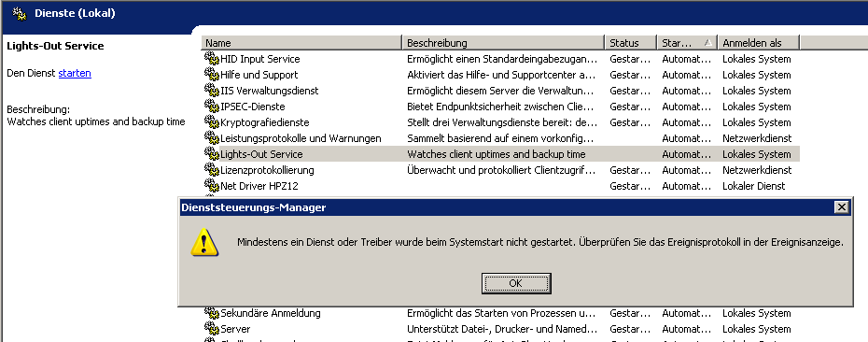Viewport: 868px width, 342px height.
Task: Click description 'Ermöglicht einen Standardeingabezugan...'
Action: pyautogui.click(x=502, y=59)
